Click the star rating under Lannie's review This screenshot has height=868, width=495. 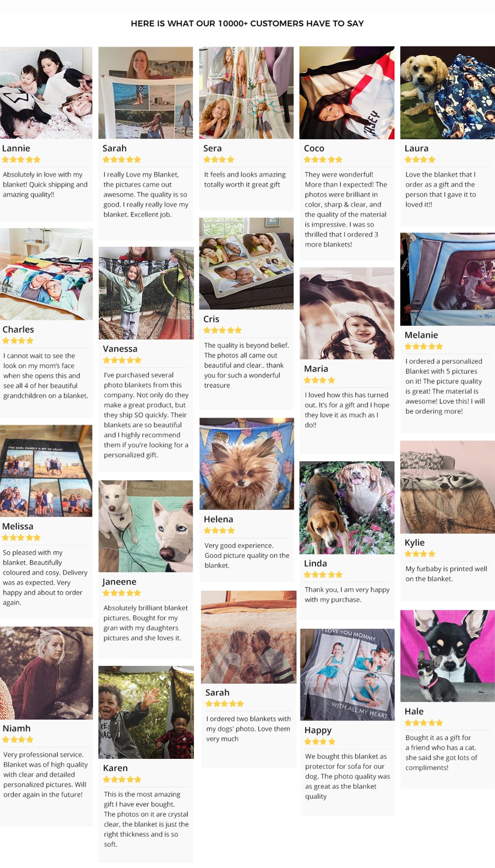[x=21, y=160]
